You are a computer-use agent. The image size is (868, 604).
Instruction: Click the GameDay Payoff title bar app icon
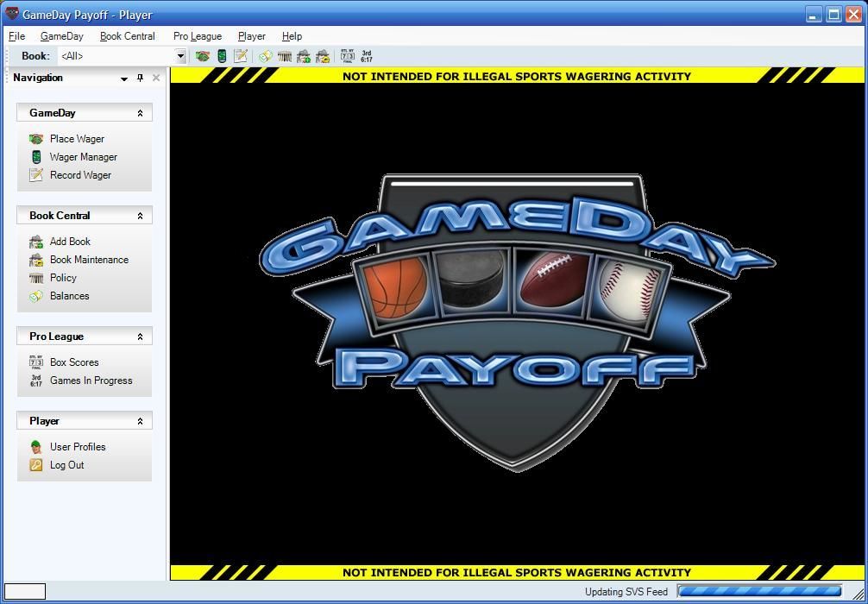(11, 14)
